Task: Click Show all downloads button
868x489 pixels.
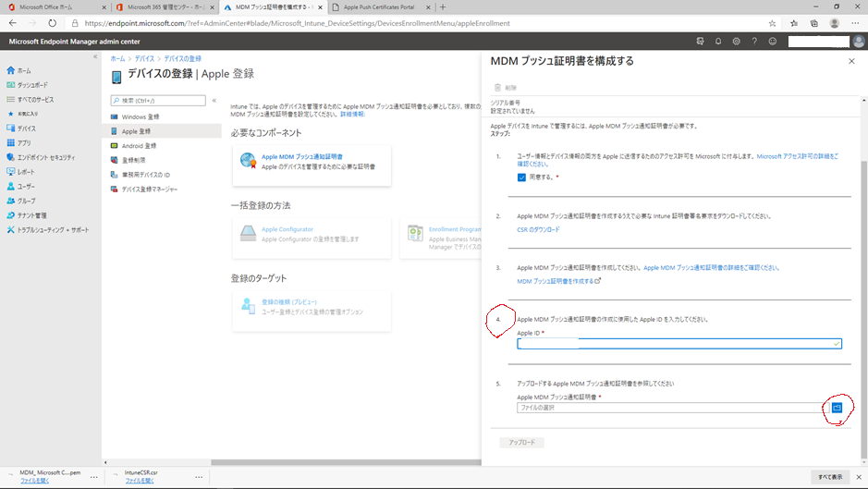Action: 830,477
